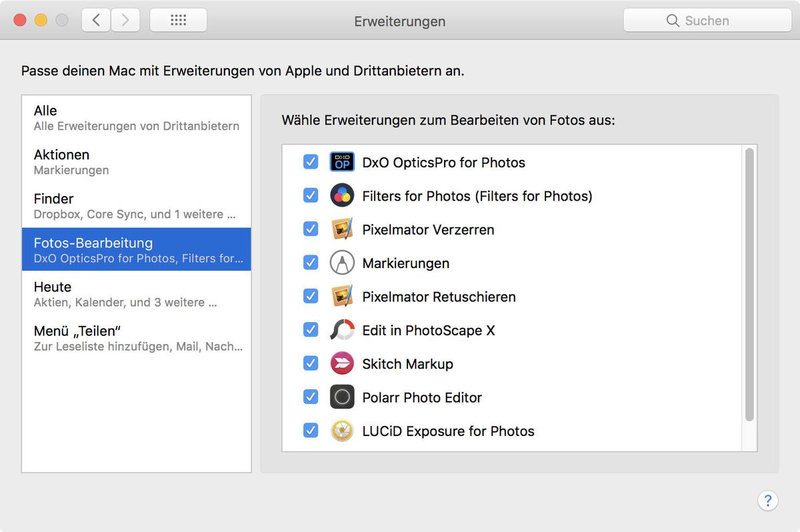The height and width of the screenshot is (532, 800).
Task: Click the Skitch Markup label
Action: (x=407, y=364)
